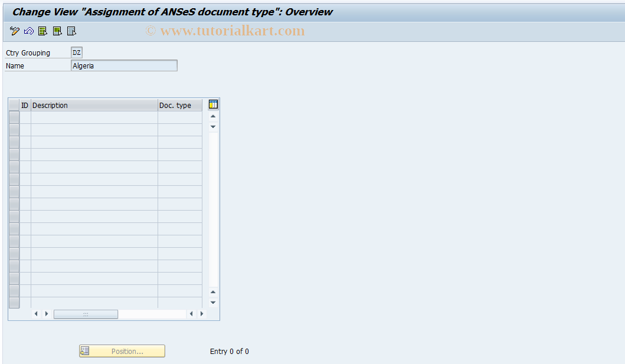The height and width of the screenshot is (364, 625).
Task: Click the Ctry Grouping field DZ
Action: coord(77,53)
